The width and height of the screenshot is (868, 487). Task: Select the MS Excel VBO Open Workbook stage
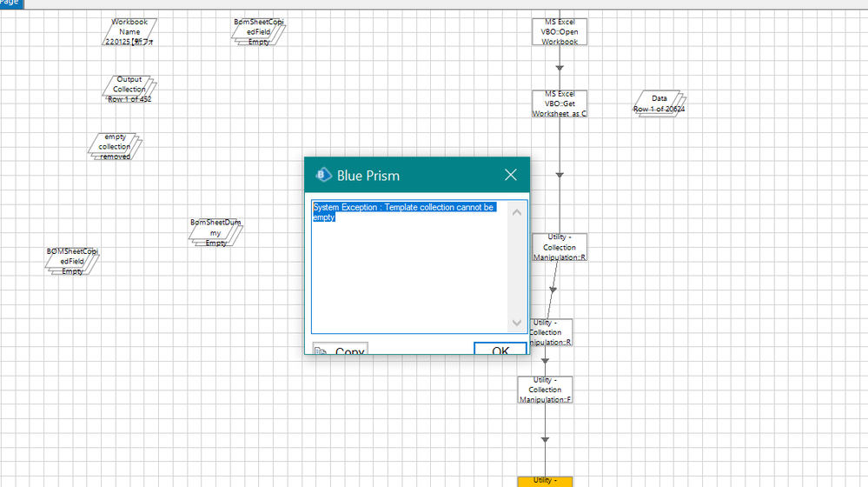(x=560, y=32)
